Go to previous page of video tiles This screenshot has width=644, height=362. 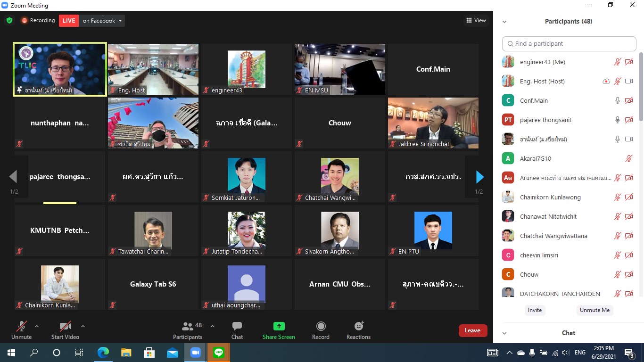tap(14, 177)
